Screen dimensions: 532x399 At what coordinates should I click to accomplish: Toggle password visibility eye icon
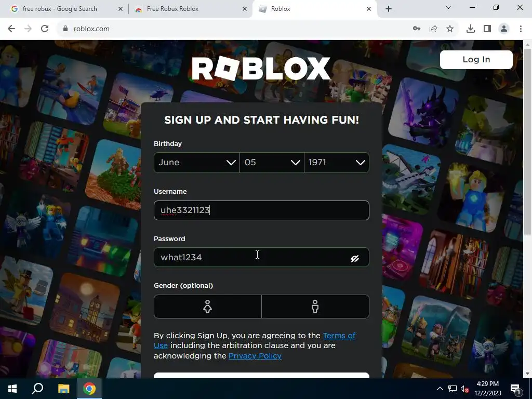pyautogui.click(x=355, y=259)
